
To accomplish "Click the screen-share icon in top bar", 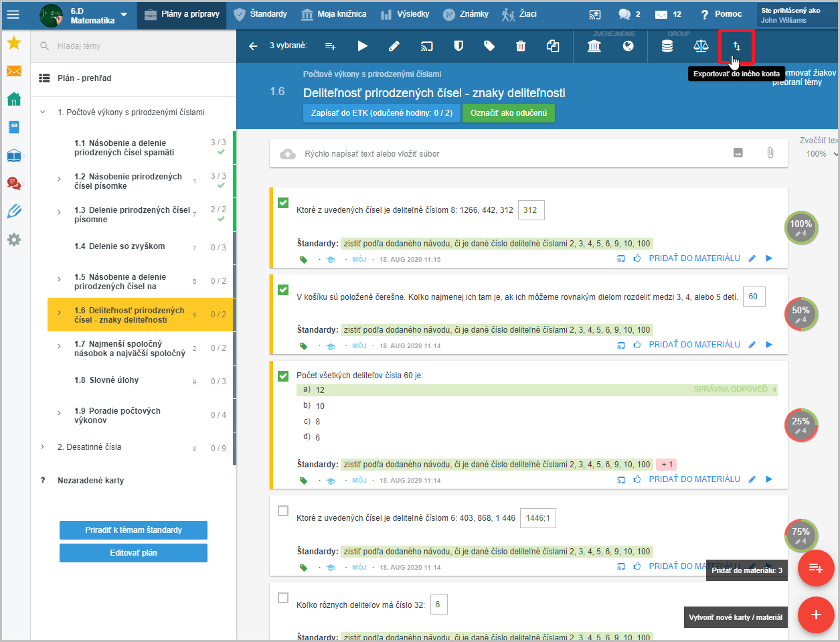I will pyautogui.click(x=595, y=14).
